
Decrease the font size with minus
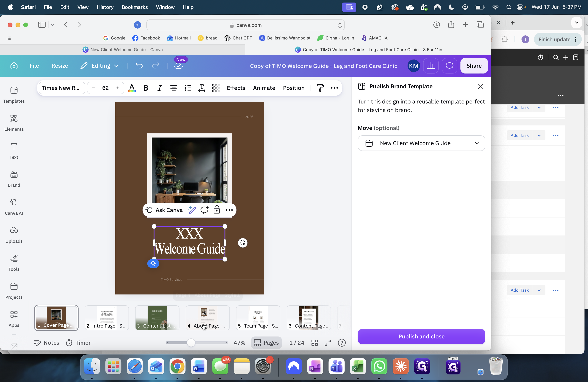(x=93, y=88)
